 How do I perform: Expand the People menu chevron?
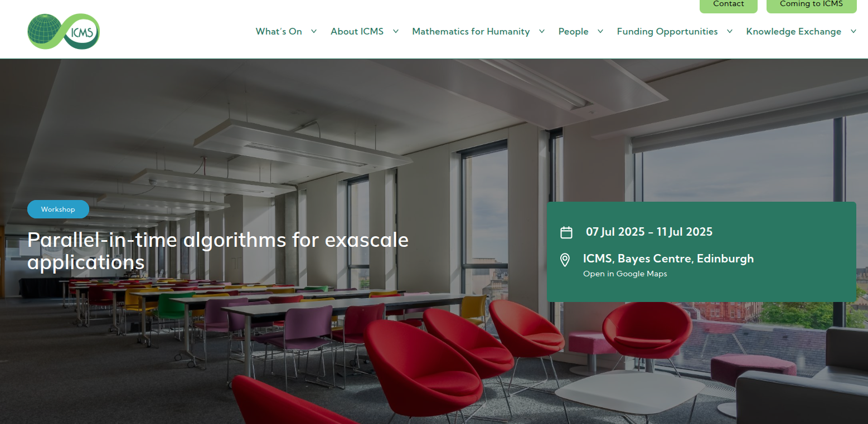600,31
